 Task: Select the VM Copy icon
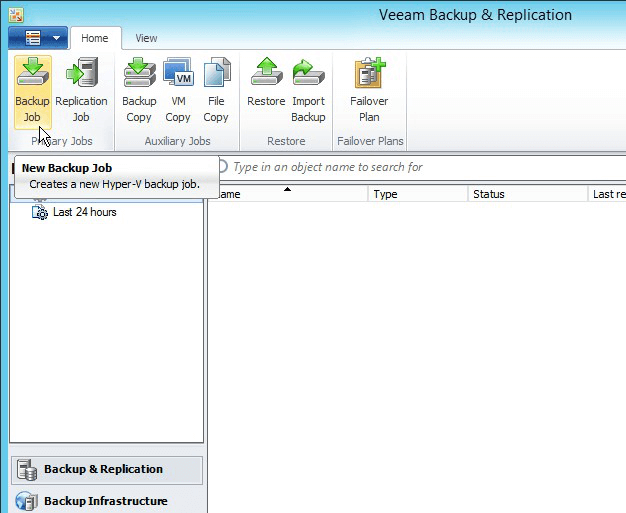point(178,90)
